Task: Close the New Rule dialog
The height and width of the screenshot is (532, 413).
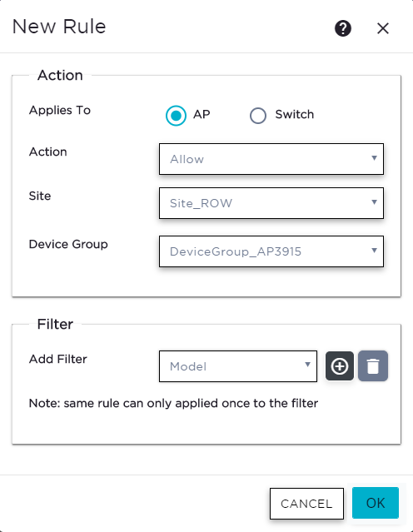Action: (x=383, y=28)
